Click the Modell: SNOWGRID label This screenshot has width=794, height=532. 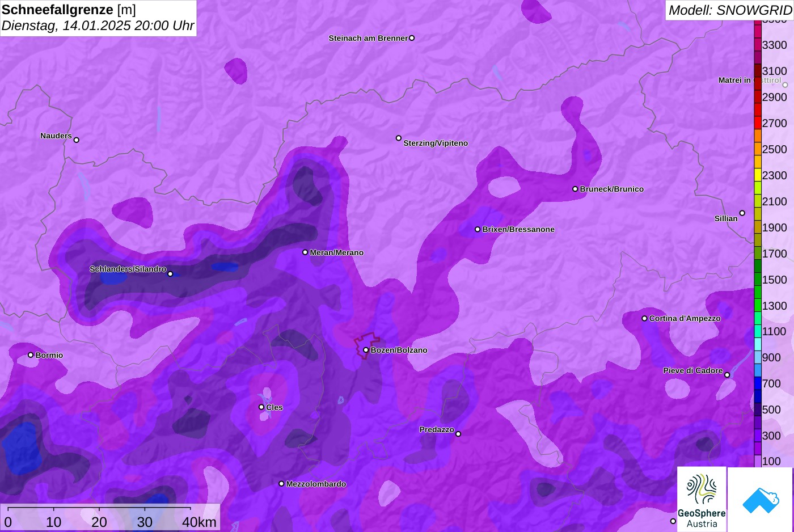(x=730, y=10)
